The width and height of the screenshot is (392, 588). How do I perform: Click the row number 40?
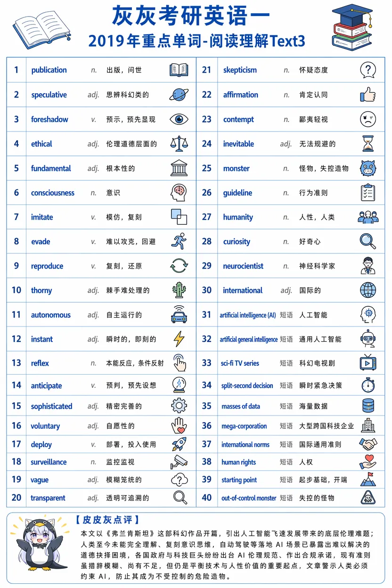click(207, 498)
